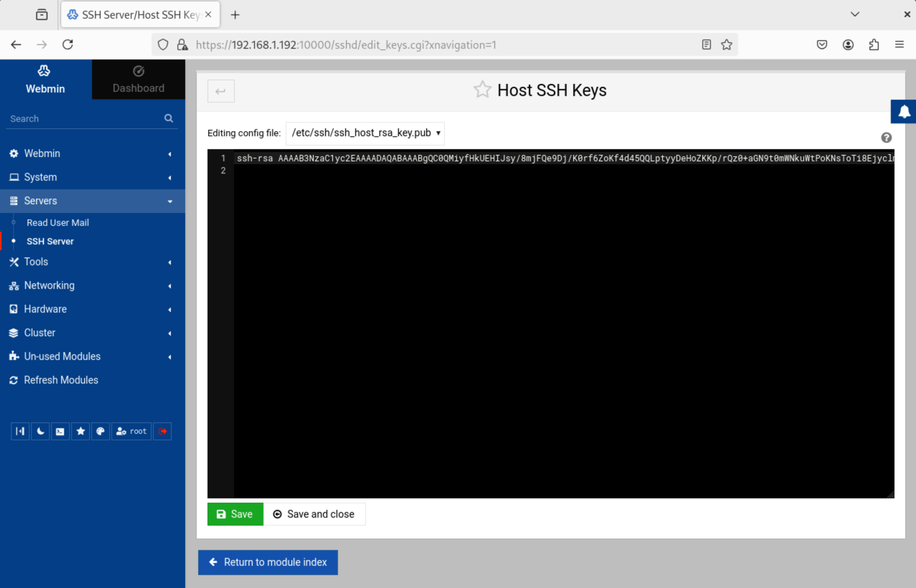This screenshot has height=588, width=916.
Task: Open the config file dropdown
Action: tap(365, 133)
